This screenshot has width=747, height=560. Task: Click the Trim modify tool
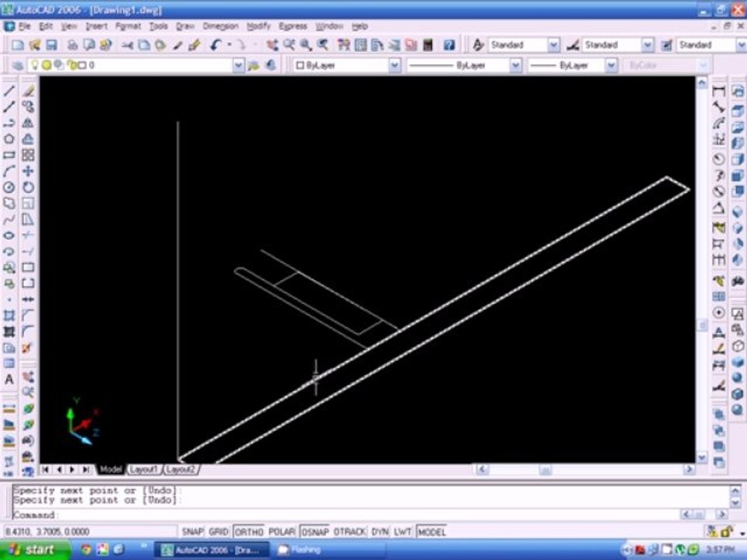(28, 236)
